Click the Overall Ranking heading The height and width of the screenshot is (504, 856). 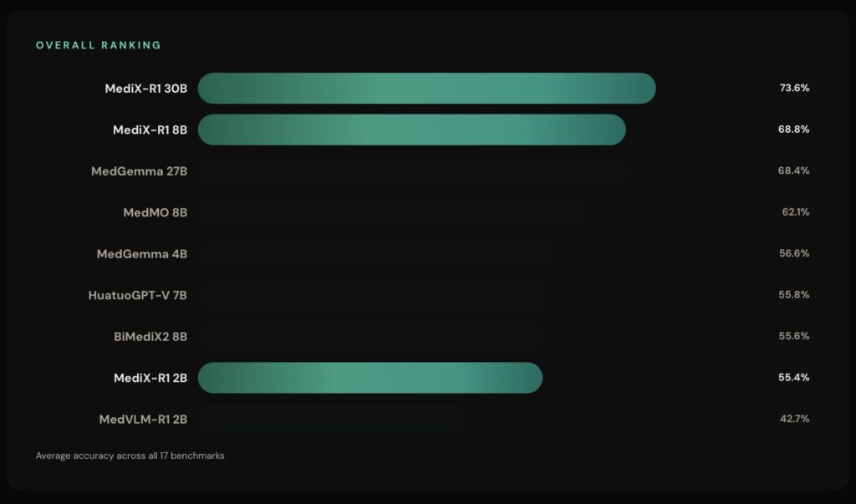pyautogui.click(x=99, y=45)
